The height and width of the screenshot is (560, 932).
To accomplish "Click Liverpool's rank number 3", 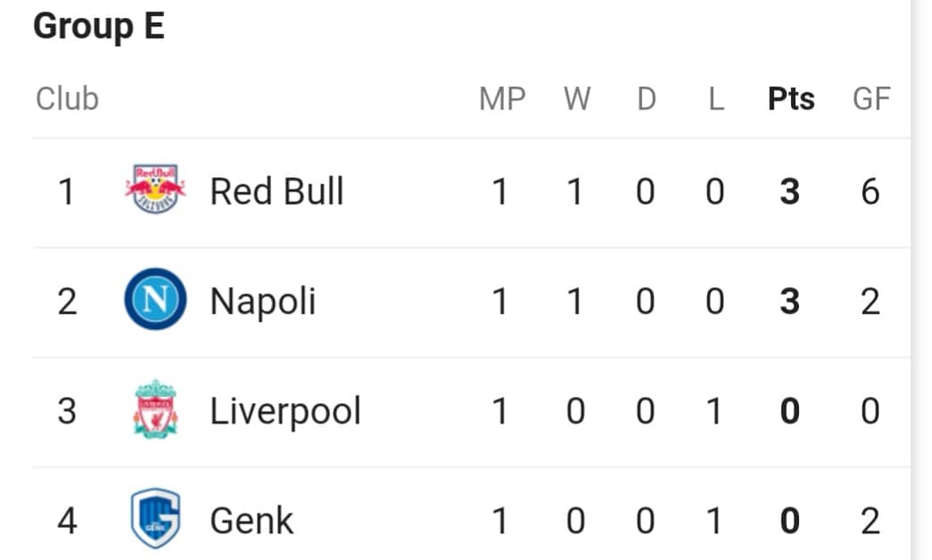I will [67, 411].
